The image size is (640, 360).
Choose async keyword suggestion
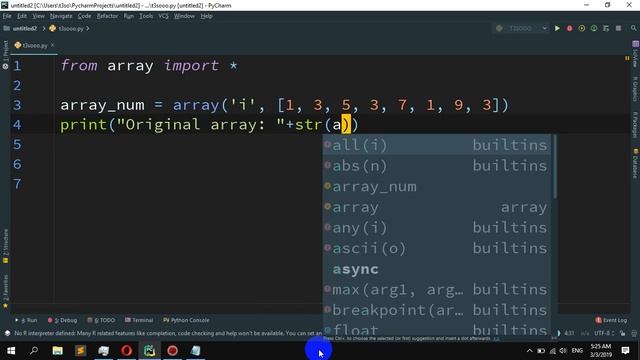[x=437, y=269]
